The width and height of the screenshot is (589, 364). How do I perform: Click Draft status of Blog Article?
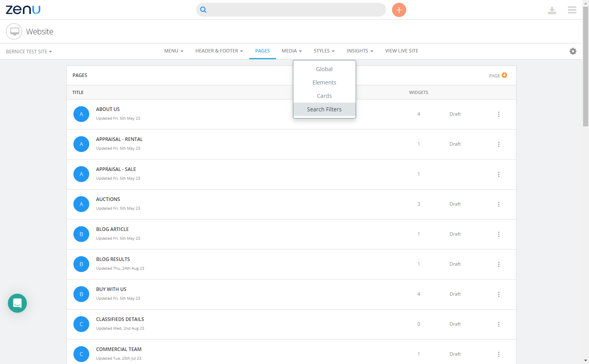tap(455, 234)
